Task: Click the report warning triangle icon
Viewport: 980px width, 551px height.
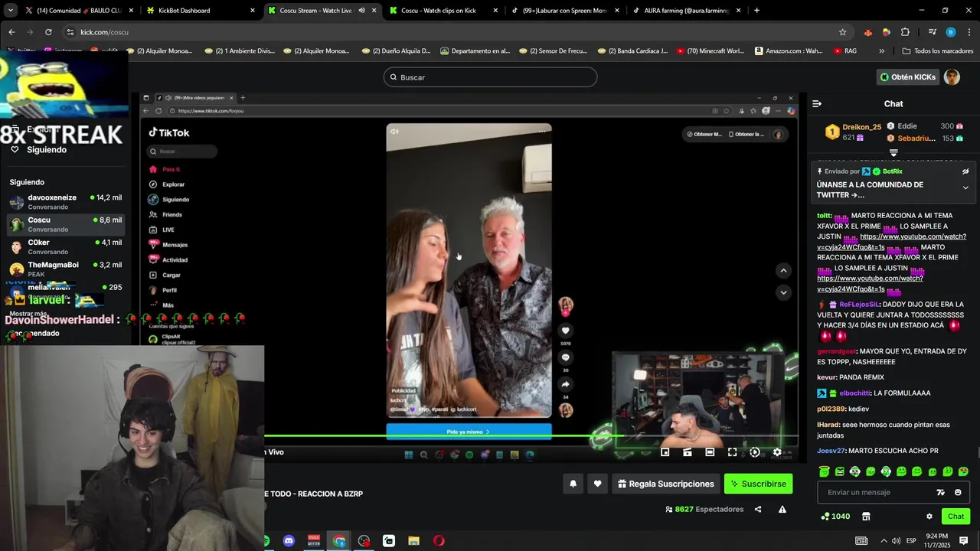Action: 782,509
